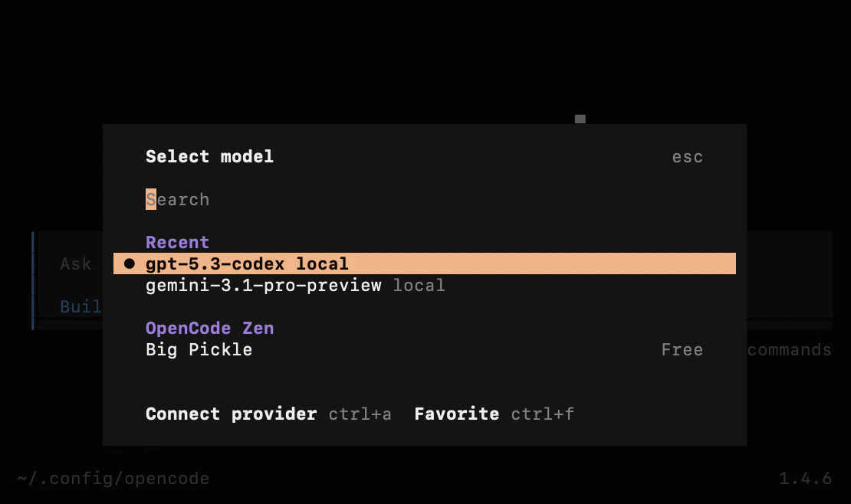Image resolution: width=851 pixels, height=504 pixels.
Task: Click the gray block cursor above the dialog
Action: [x=580, y=119]
